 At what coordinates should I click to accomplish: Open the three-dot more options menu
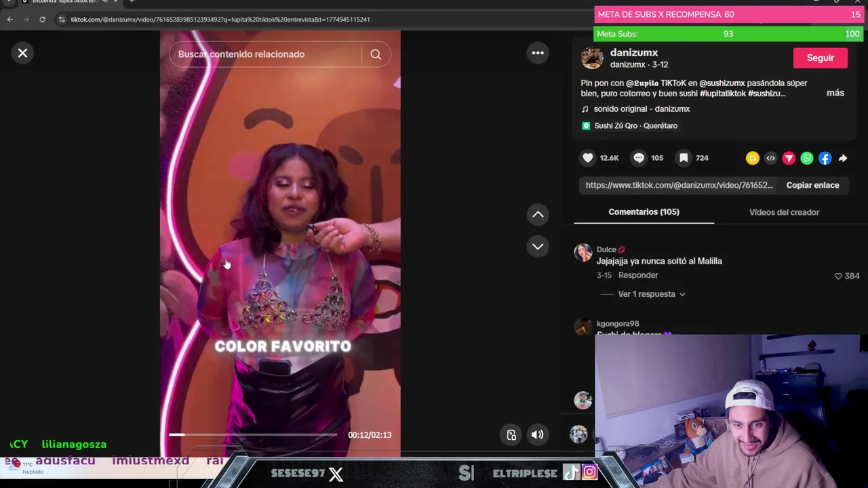(538, 53)
